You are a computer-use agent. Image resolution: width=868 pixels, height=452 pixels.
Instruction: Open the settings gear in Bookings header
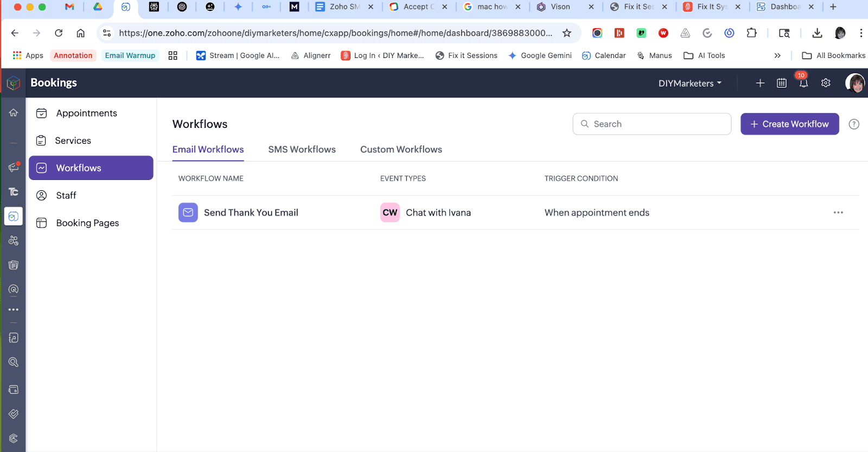pyautogui.click(x=826, y=83)
